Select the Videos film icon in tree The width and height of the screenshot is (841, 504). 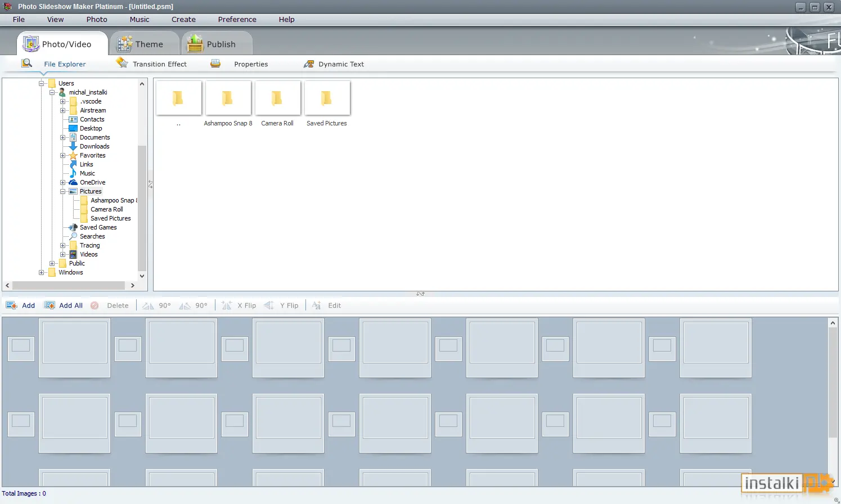pyautogui.click(x=73, y=254)
